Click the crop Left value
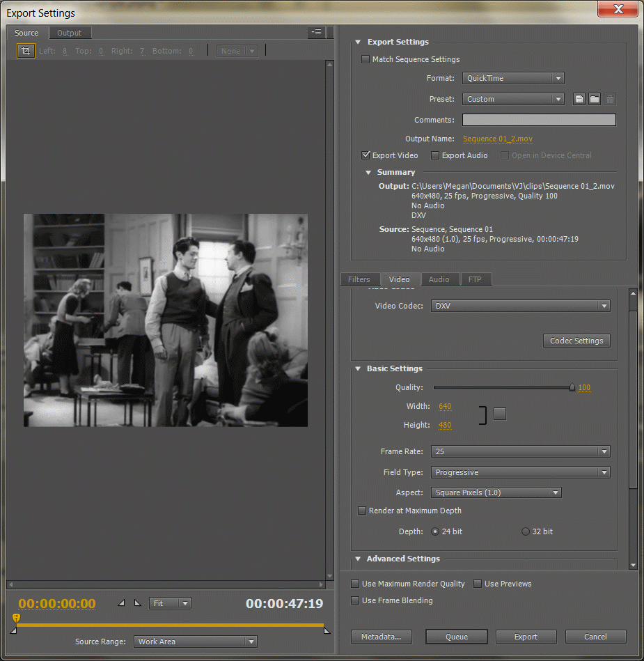The width and height of the screenshot is (644, 661). pyautogui.click(x=65, y=52)
